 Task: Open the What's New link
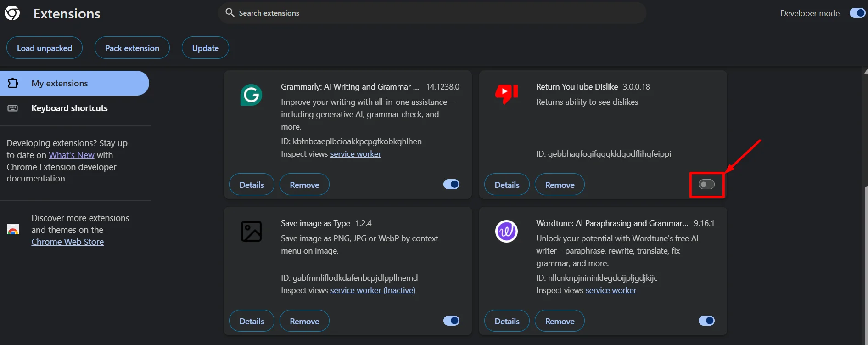72,155
